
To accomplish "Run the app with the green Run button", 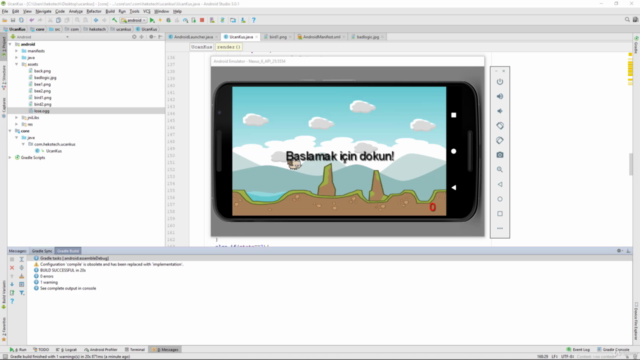I will pos(152,20).
